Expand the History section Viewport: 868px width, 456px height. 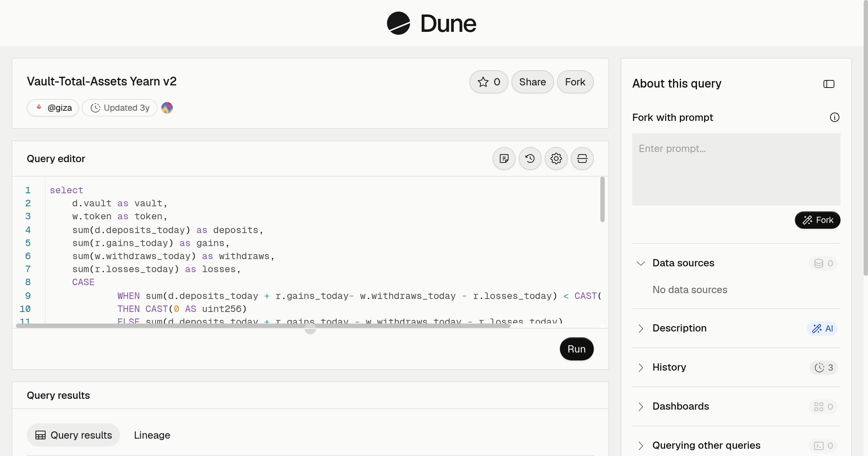(x=641, y=367)
